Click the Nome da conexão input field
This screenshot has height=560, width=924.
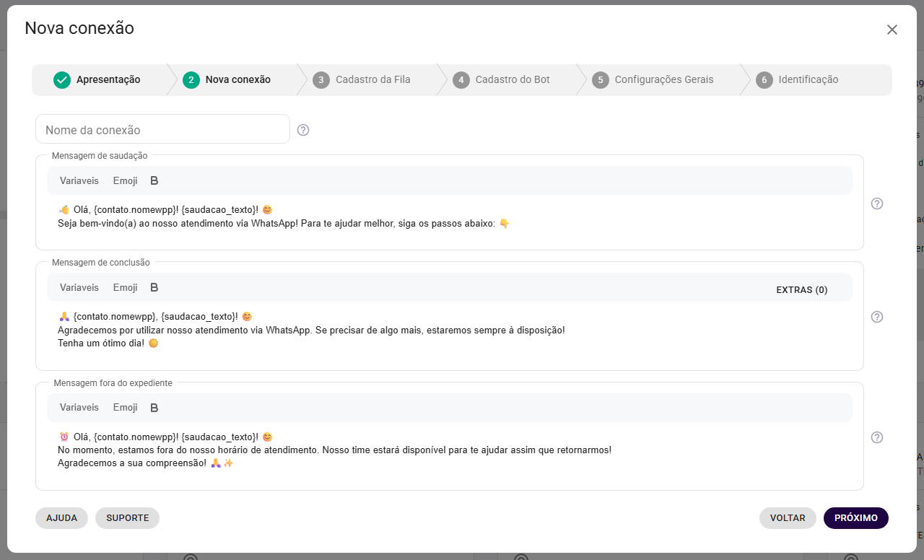point(162,130)
